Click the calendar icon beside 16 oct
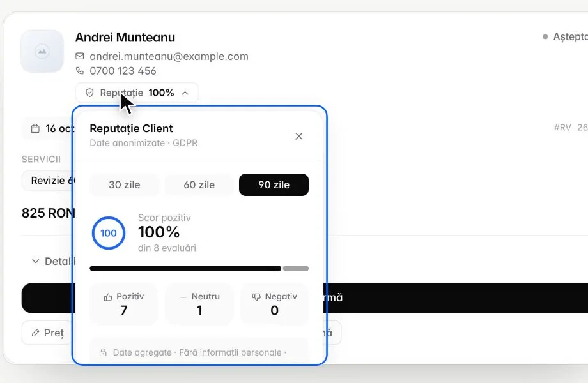This screenshot has width=588, height=383. pos(35,129)
